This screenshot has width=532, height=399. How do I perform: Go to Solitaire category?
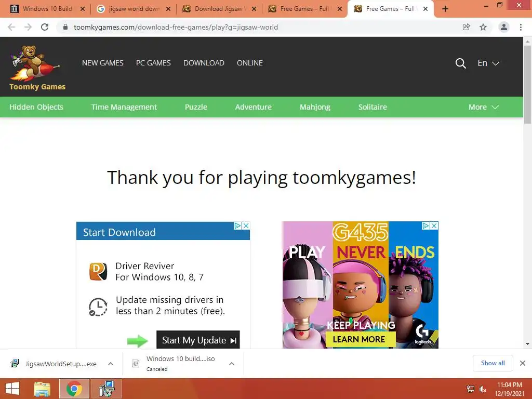(373, 107)
